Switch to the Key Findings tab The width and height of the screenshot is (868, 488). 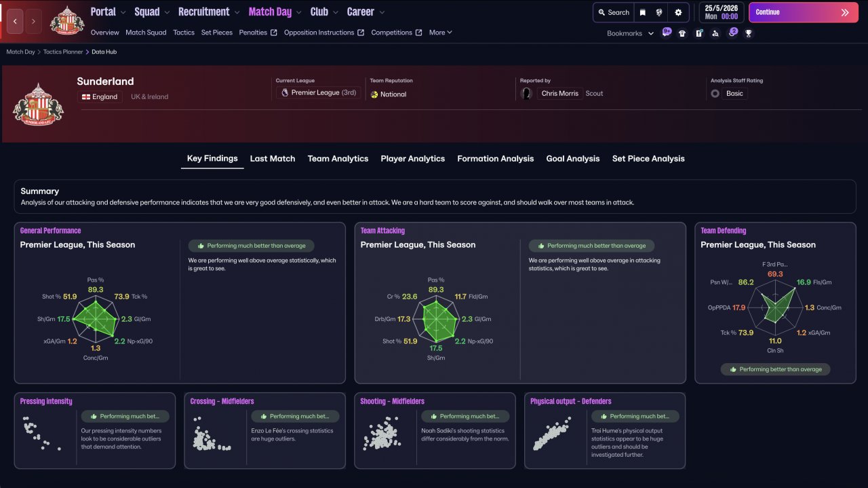[x=212, y=159]
